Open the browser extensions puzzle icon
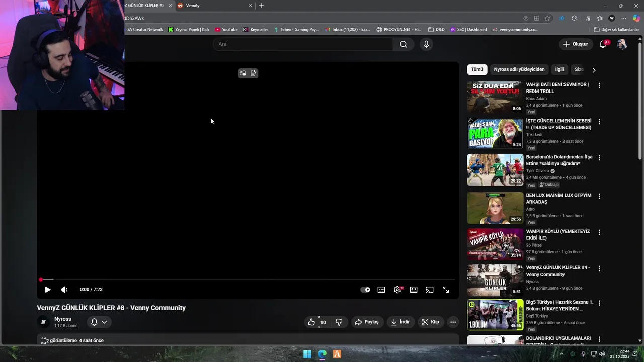This screenshot has width=644, height=362. [x=574, y=18]
